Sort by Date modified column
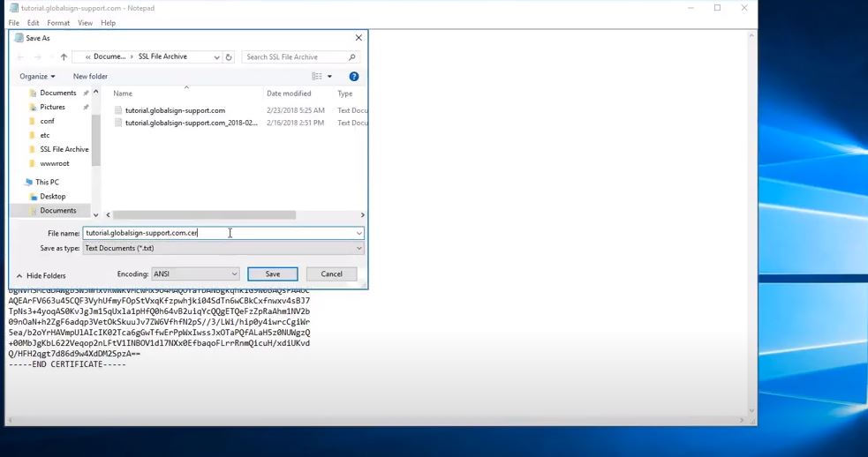The height and width of the screenshot is (457, 868). click(289, 94)
